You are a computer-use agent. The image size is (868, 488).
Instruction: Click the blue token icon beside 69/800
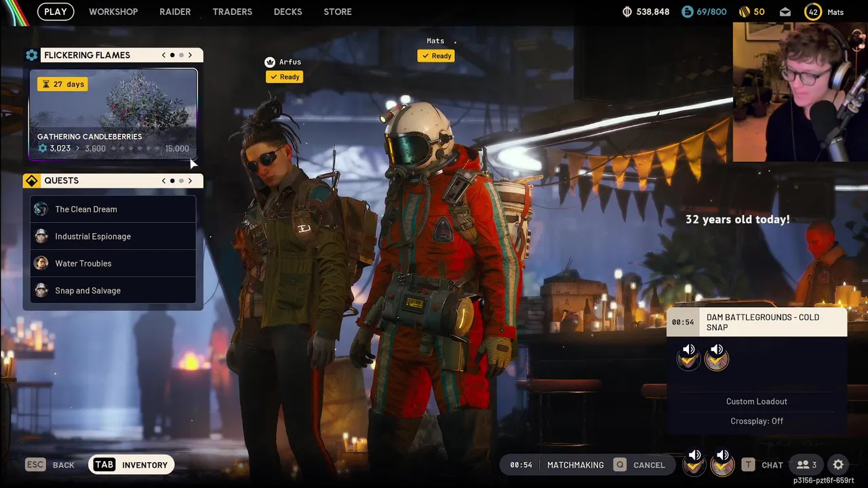(x=688, y=12)
